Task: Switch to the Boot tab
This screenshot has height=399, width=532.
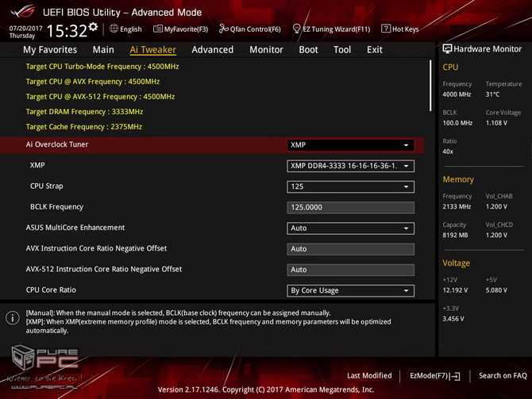Action: pos(308,50)
